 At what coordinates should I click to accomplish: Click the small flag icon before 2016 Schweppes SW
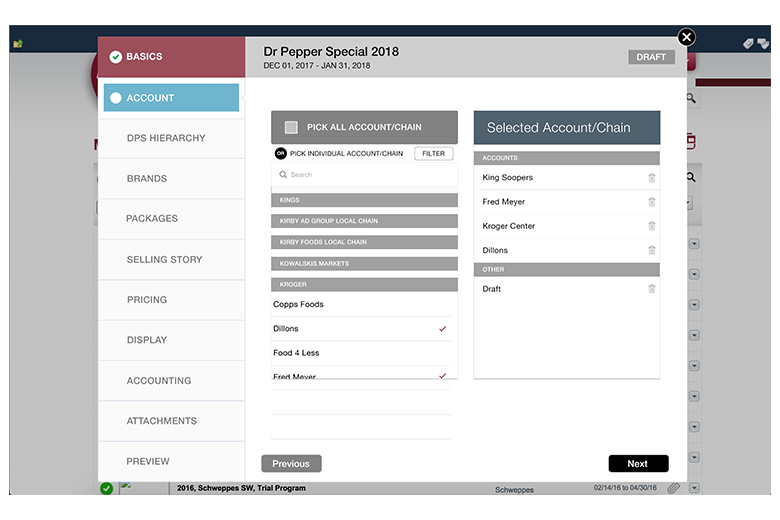[x=126, y=486]
